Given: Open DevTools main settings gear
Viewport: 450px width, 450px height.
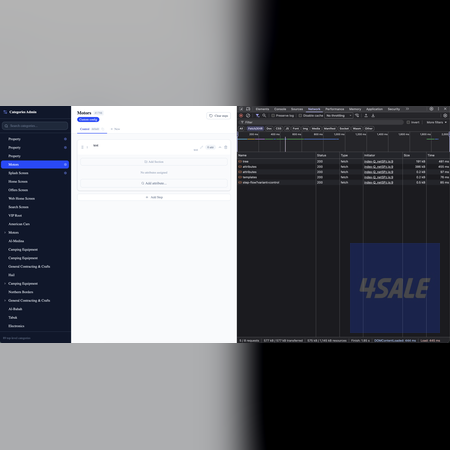Looking at the screenshot, I should (x=431, y=109).
